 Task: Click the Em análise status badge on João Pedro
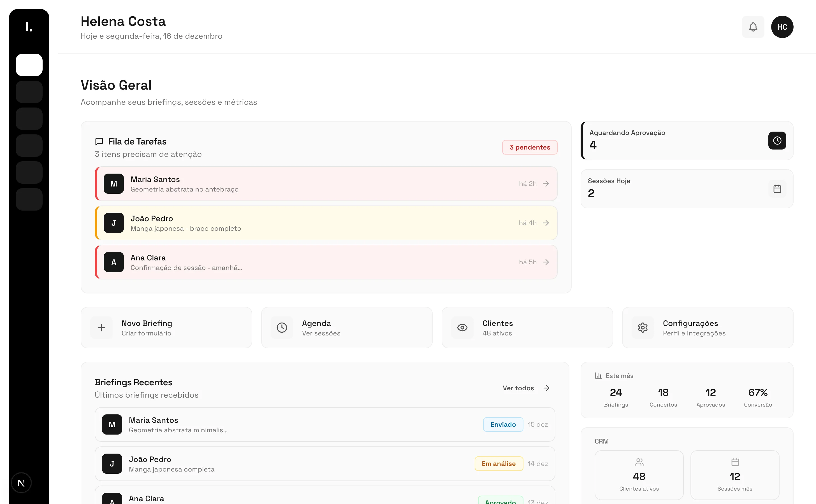tap(499, 463)
